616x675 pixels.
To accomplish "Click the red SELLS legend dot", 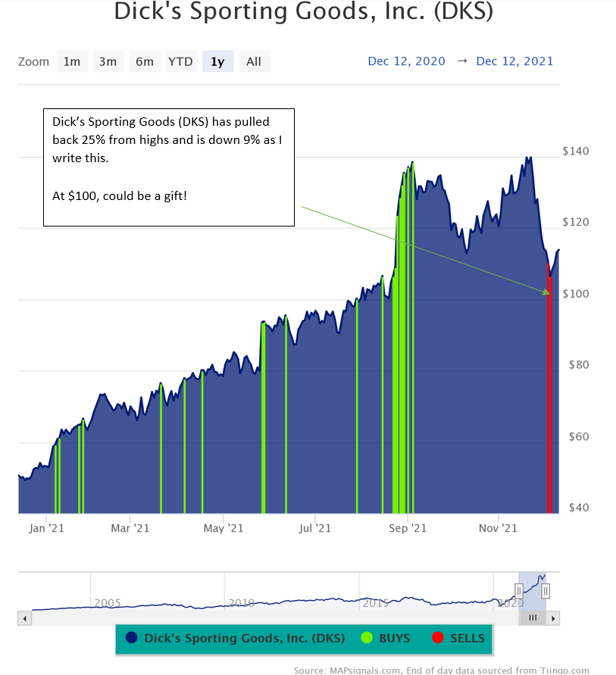I will [x=438, y=638].
